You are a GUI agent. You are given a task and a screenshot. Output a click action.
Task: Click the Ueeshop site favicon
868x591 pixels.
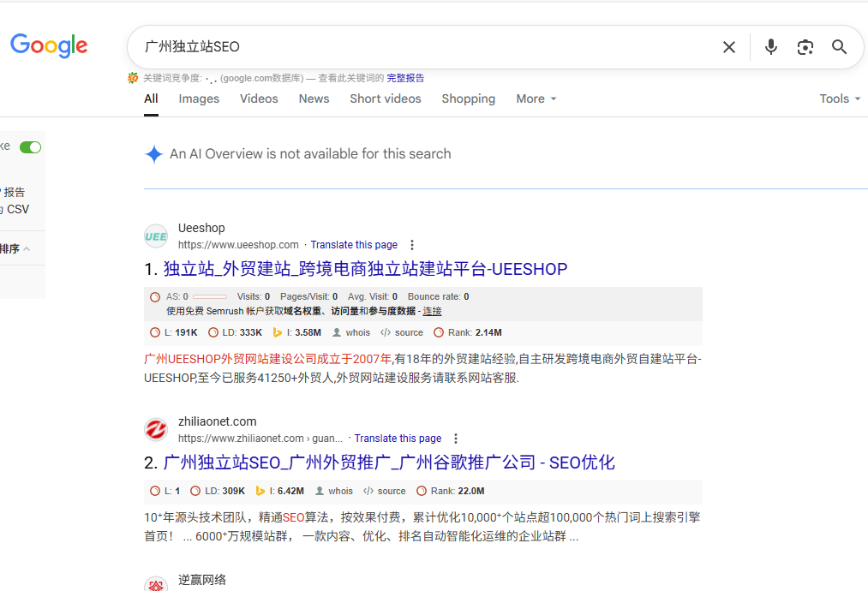[156, 236]
